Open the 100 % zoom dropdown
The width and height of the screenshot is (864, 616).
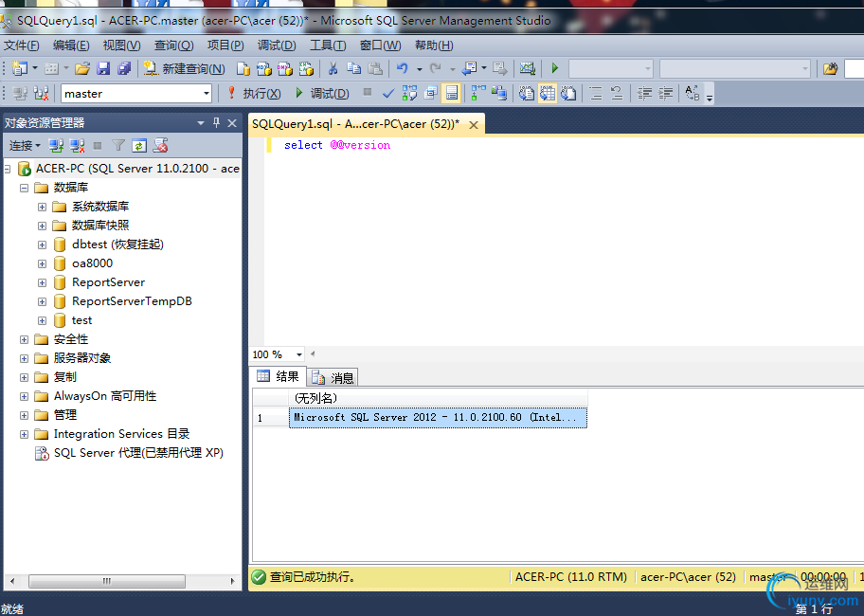(298, 354)
